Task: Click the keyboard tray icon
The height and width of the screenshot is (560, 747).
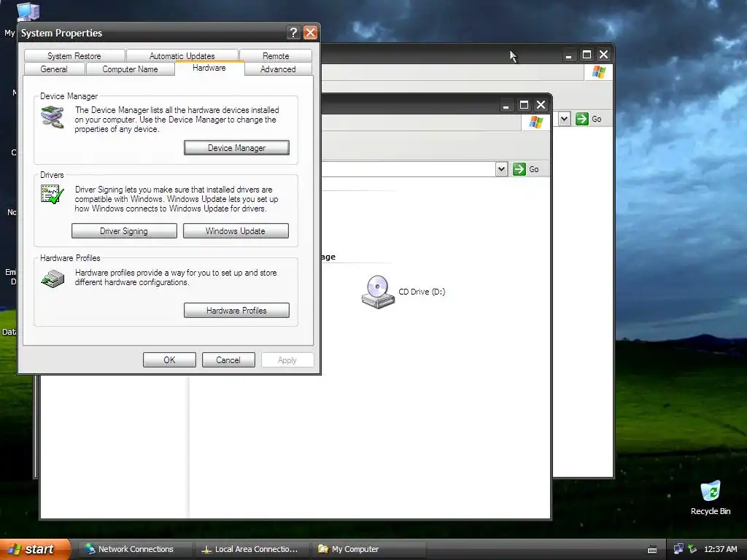Action: click(x=652, y=550)
